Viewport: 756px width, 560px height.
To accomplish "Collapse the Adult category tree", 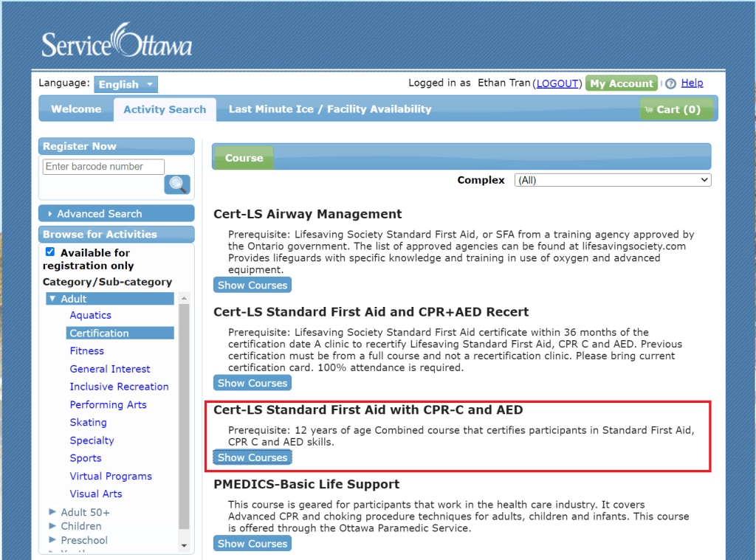I will point(52,299).
